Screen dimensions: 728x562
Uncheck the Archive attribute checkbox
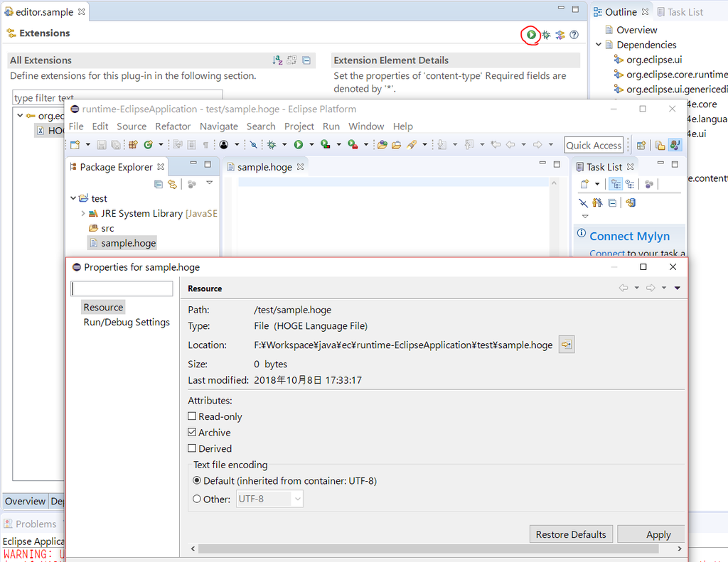192,432
